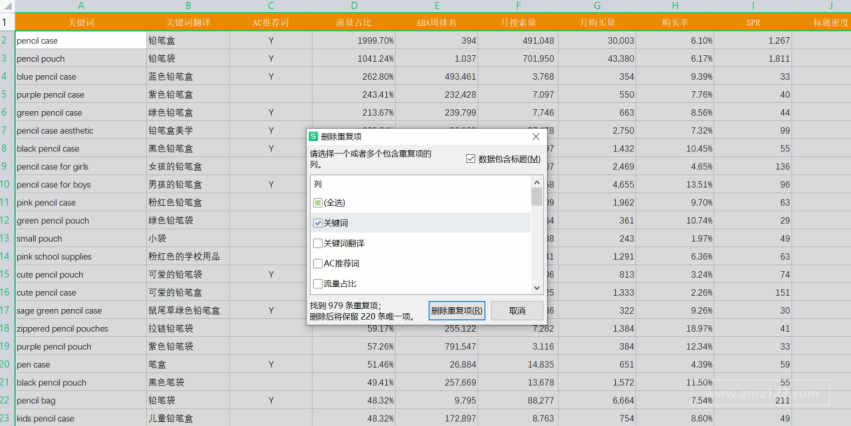This screenshot has width=851, height=426.
Task: Click cell 'pink school supplies'
Action: click(81, 256)
